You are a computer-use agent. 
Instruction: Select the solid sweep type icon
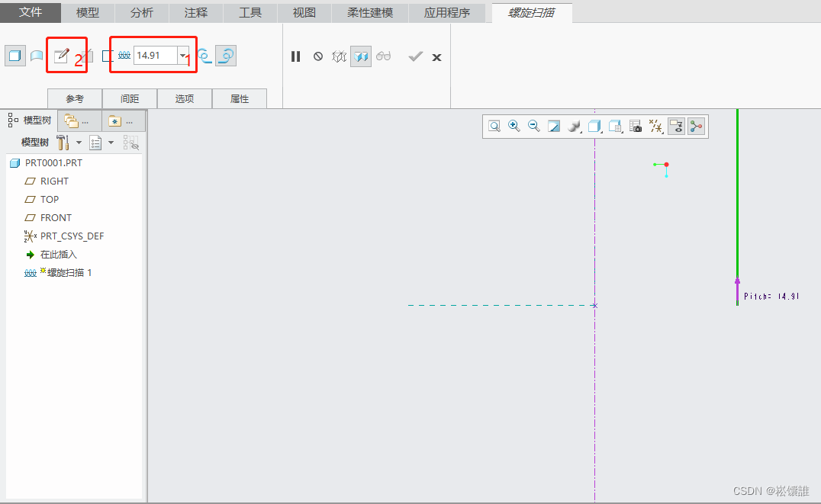click(x=14, y=56)
